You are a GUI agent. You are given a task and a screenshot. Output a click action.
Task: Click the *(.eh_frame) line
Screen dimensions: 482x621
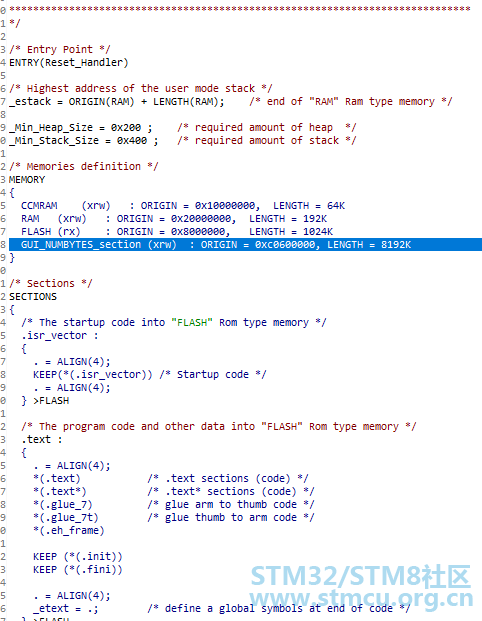[69, 531]
